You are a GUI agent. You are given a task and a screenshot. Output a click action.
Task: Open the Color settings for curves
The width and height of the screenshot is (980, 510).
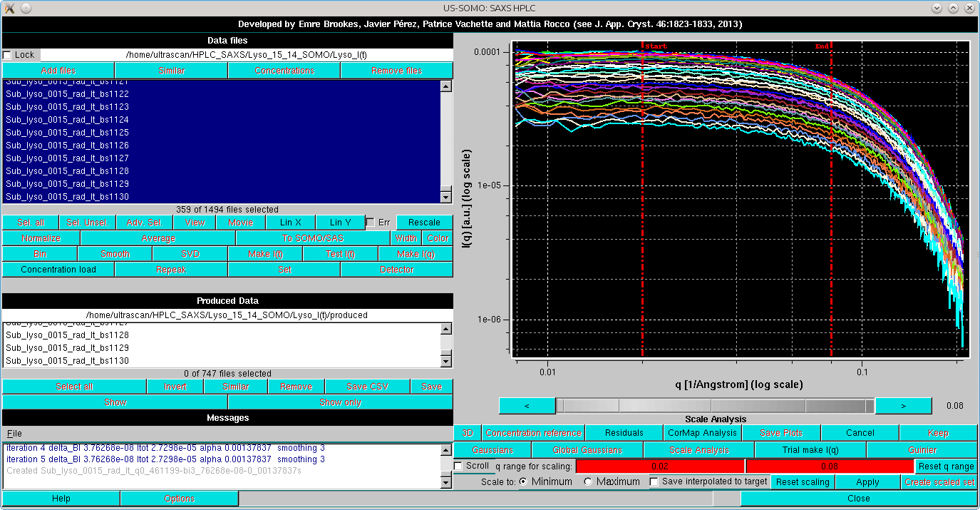[x=437, y=238]
